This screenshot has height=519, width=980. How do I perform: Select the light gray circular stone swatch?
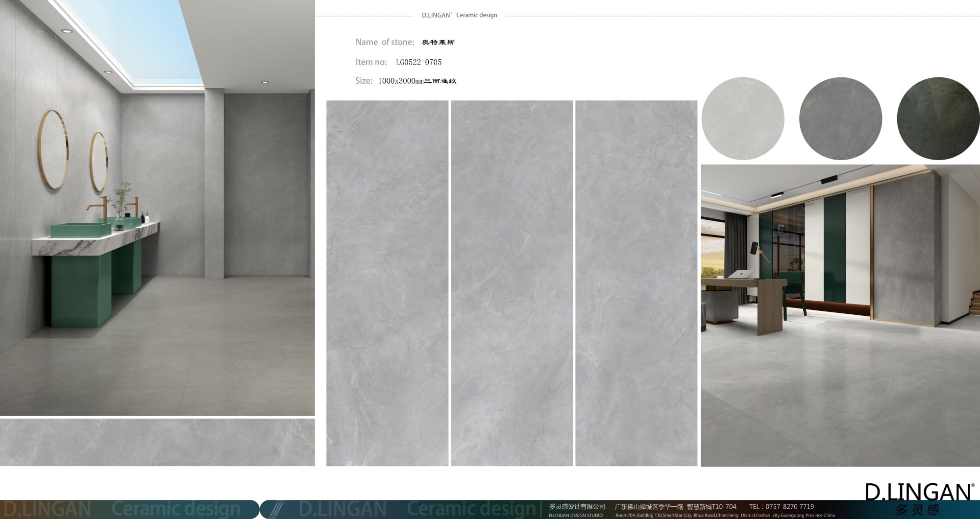(742, 118)
